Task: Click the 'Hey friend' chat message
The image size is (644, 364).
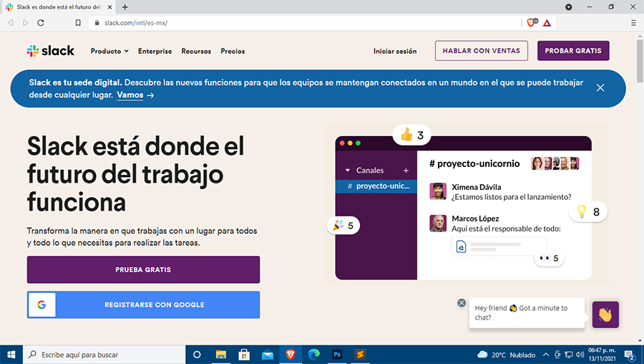Action: [x=527, y=312]
